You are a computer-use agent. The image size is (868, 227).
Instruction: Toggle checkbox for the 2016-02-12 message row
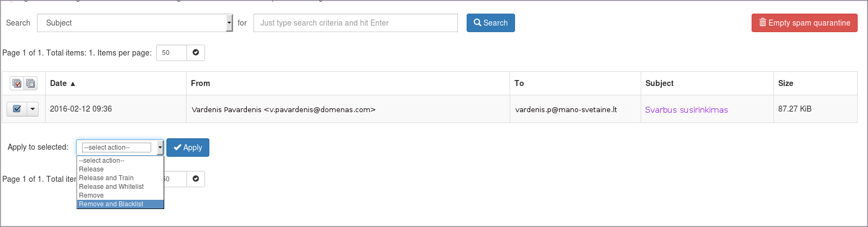17,109
